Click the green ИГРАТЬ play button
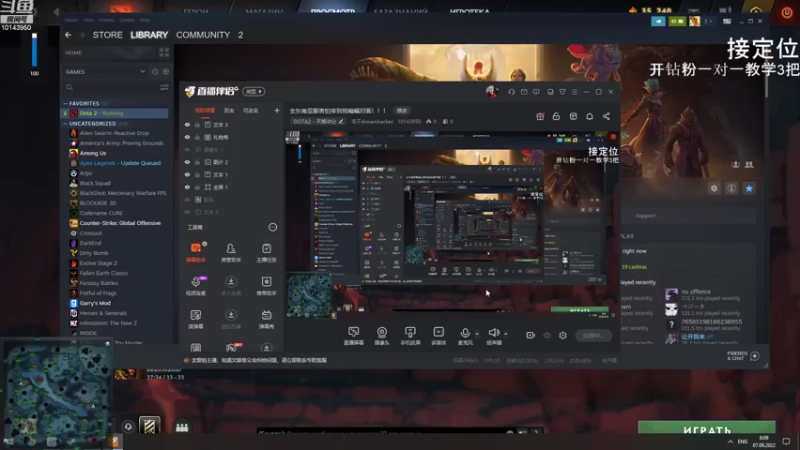 pos(707,428)
